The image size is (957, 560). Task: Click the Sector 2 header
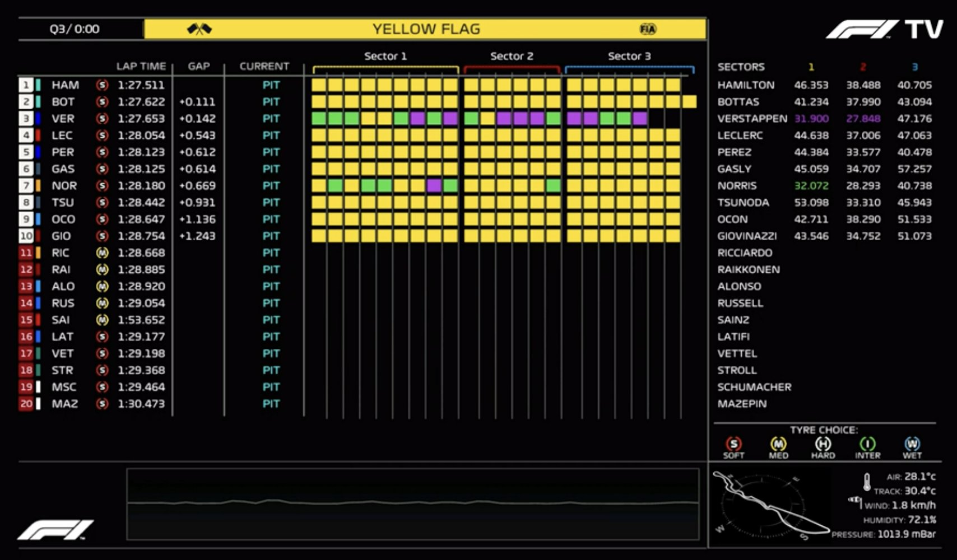pos(512,56)
